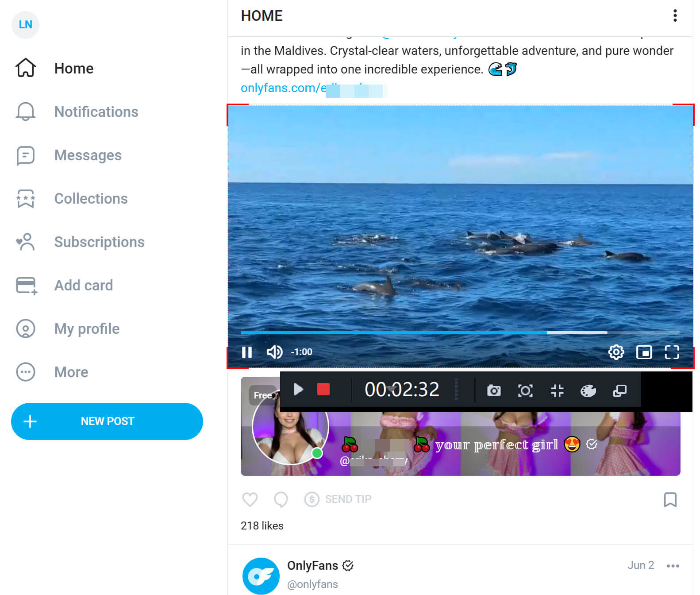
Task: Click the notifications bell icon
Action: click(26, 112)
